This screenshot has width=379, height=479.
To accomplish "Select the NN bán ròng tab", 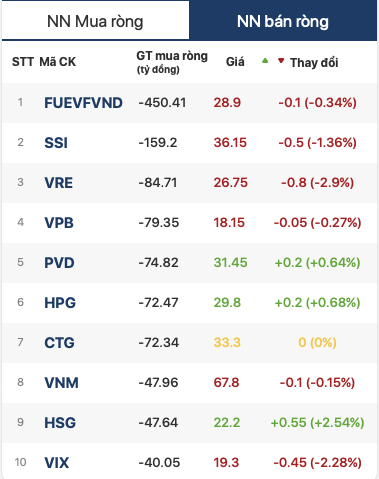I will (283, 21).
